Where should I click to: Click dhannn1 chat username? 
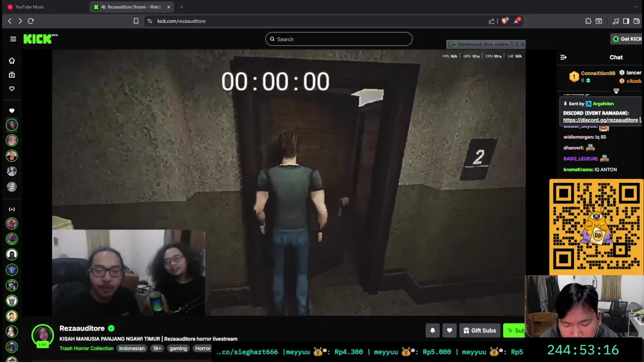(x=574, y=148)
